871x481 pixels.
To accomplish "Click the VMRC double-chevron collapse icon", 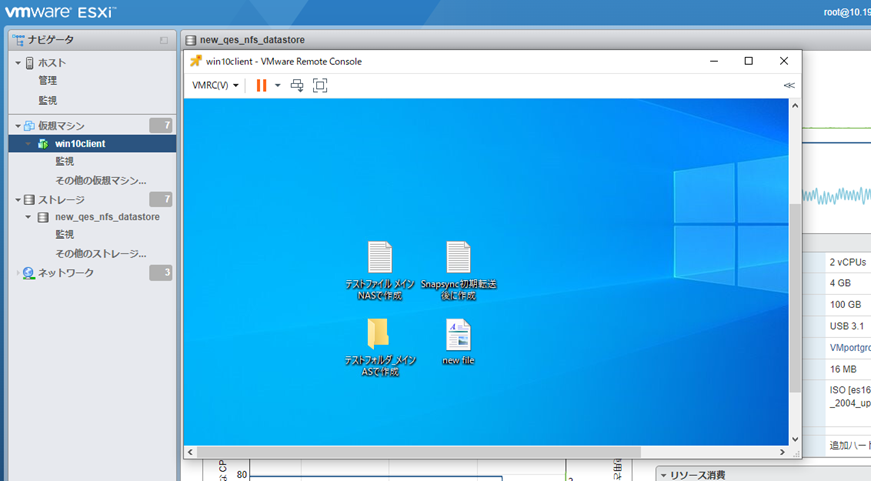I will (789, 86).
